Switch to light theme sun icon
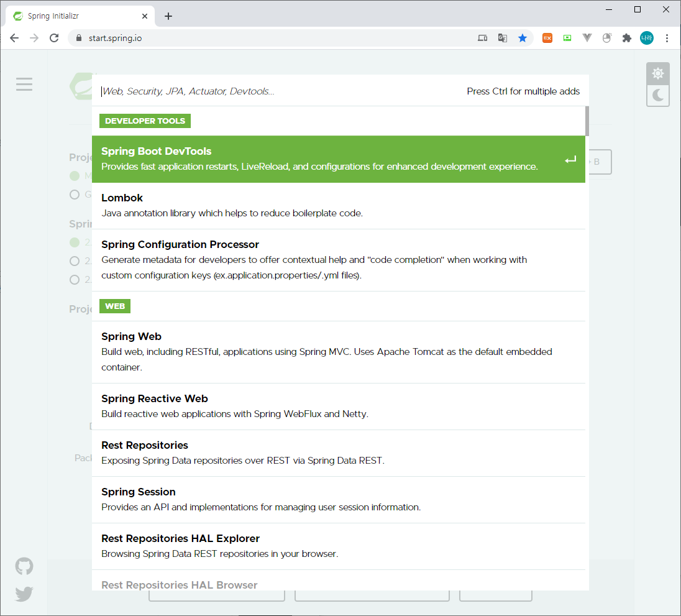The height and width of the screenshot is (616, 681). 657,73
